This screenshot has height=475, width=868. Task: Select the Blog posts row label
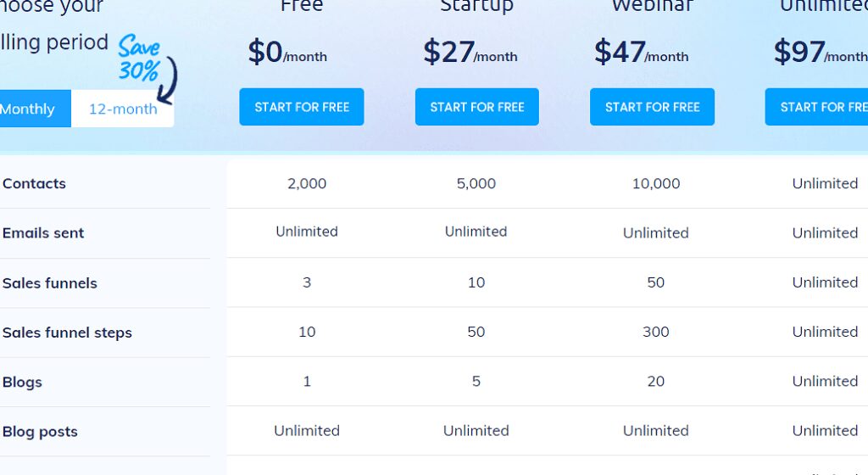click(40, 432)
